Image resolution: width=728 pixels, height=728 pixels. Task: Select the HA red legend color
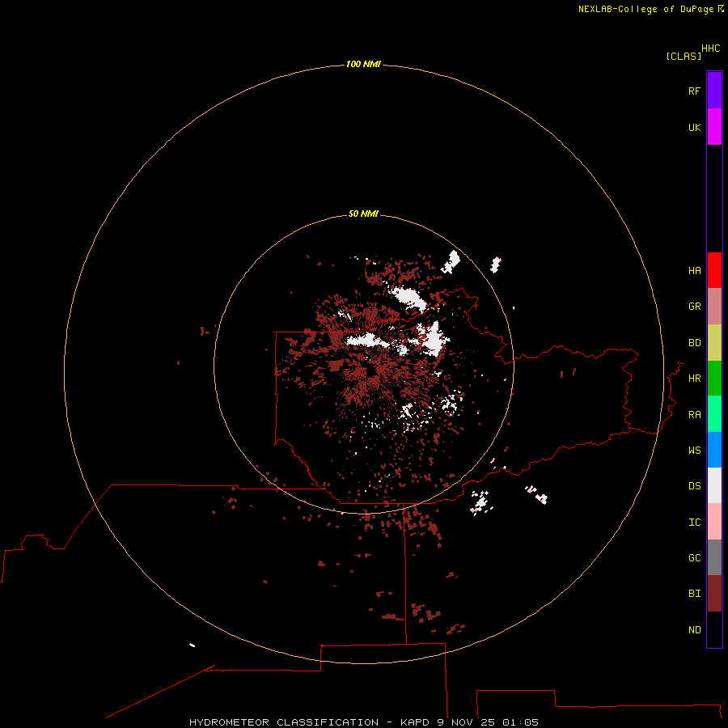pos(714,270)
